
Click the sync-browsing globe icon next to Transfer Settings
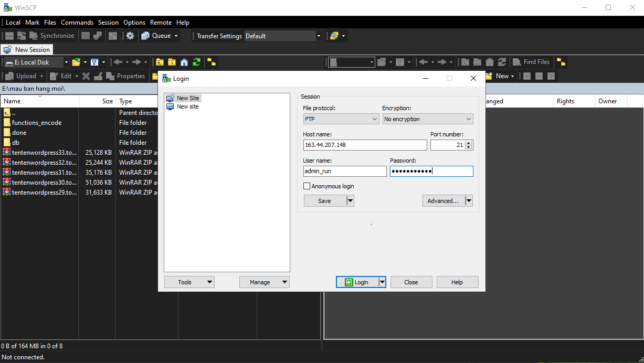334,36
